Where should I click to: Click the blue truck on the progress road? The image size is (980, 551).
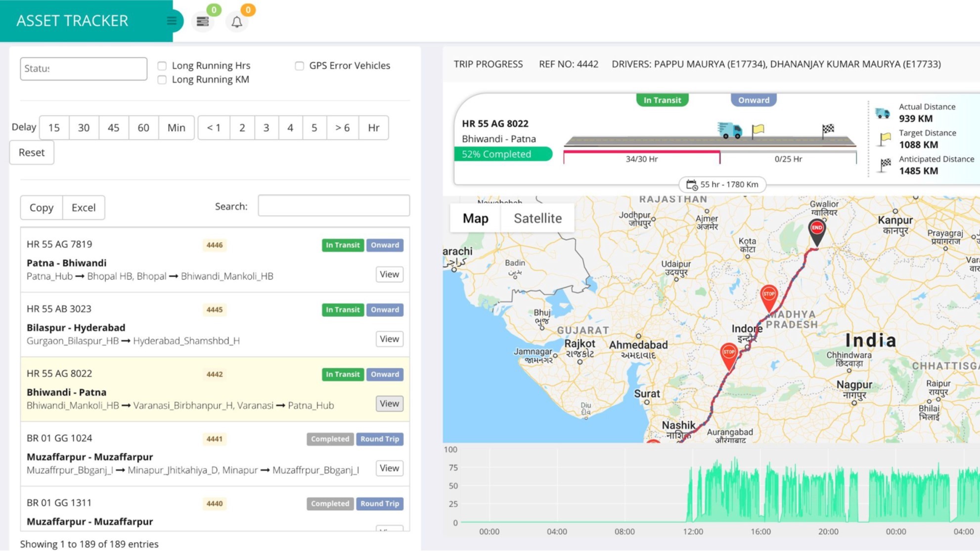click(730, 130)
